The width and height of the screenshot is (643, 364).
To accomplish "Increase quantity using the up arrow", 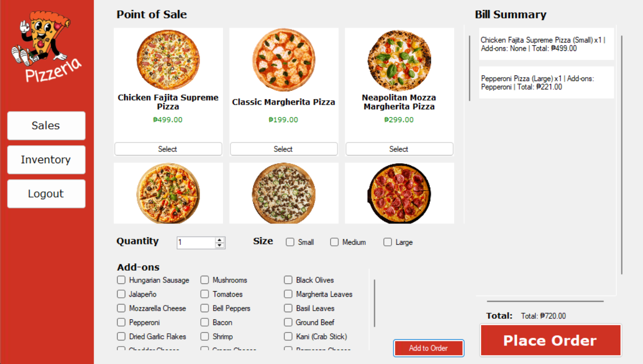I will [x=219, y=239].
